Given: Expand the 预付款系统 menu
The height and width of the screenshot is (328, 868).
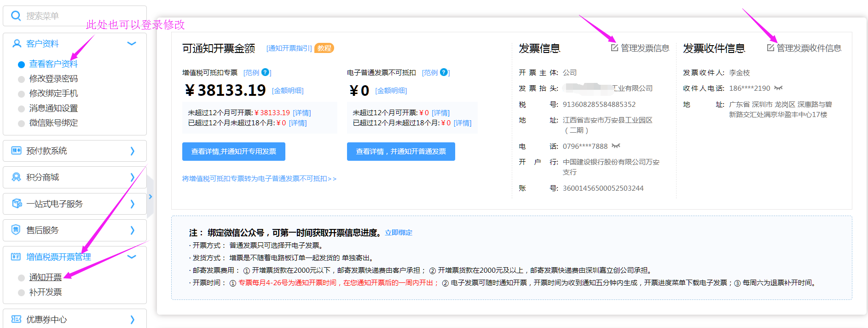Looking at the screenshot, I should (132, 151).
